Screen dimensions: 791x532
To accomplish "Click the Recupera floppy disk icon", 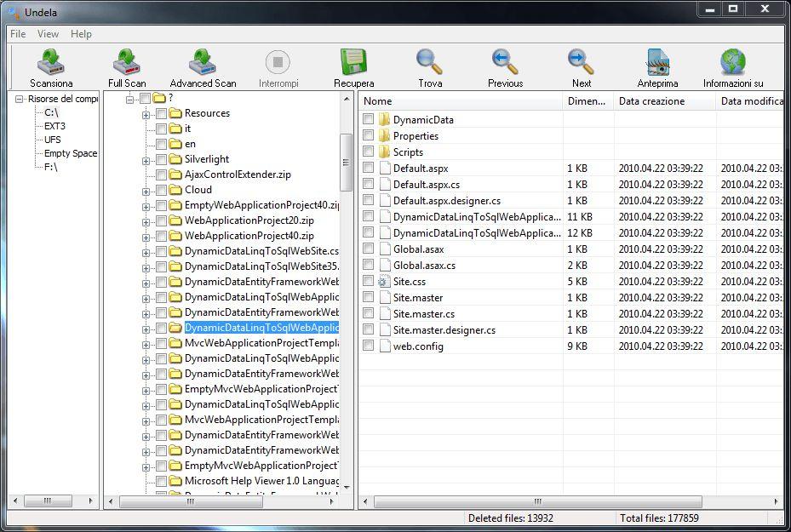I will 353,64.
